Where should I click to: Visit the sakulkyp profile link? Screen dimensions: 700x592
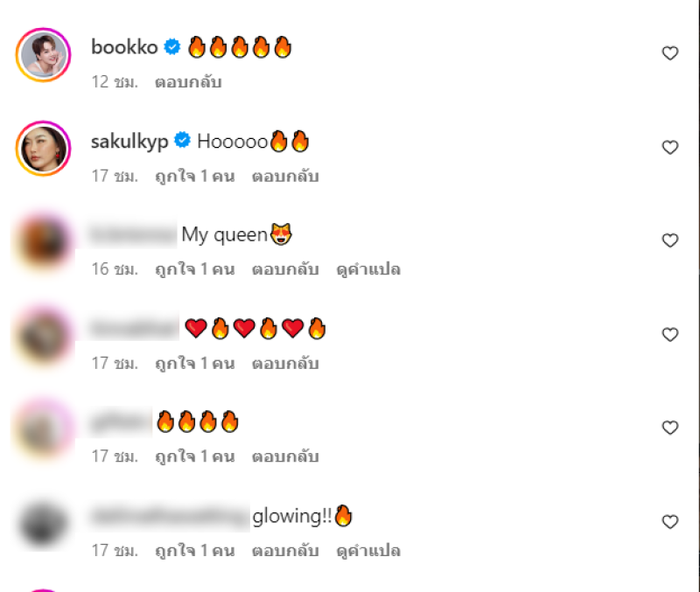click(x=129, y=142)
